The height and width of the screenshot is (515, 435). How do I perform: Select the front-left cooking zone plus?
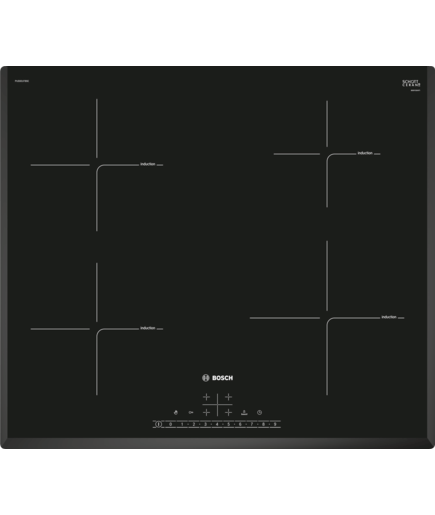point(207,413)
